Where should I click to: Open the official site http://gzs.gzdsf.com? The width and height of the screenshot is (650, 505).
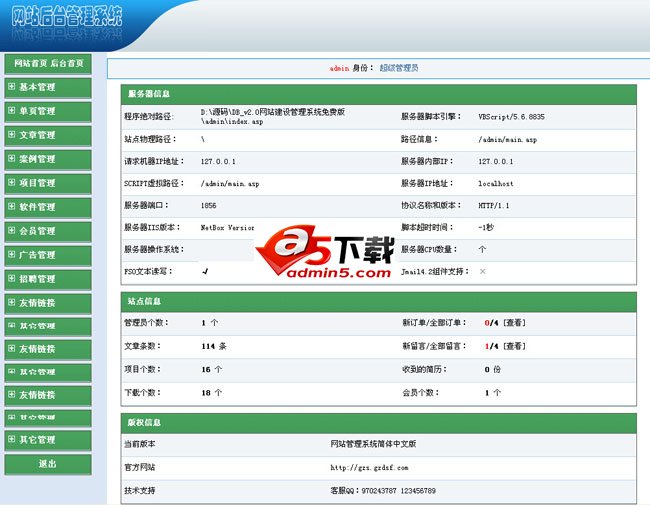[x=369, y=467]
